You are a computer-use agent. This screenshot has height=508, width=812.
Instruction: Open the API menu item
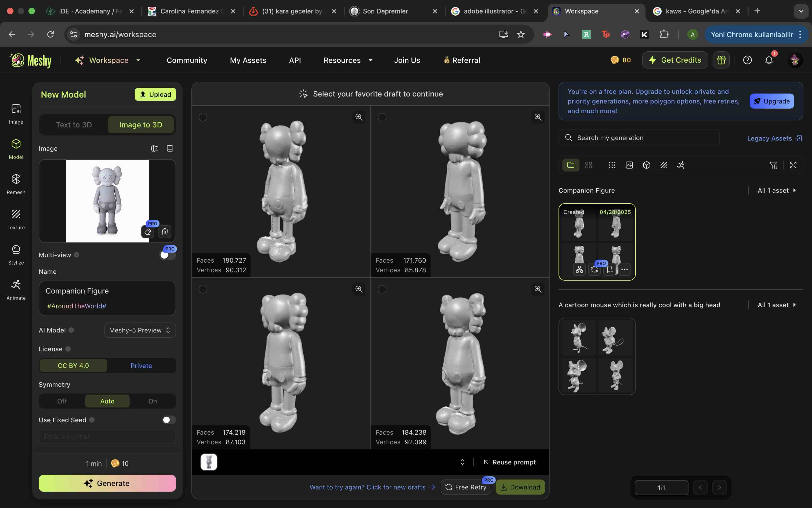click(295, 60)
